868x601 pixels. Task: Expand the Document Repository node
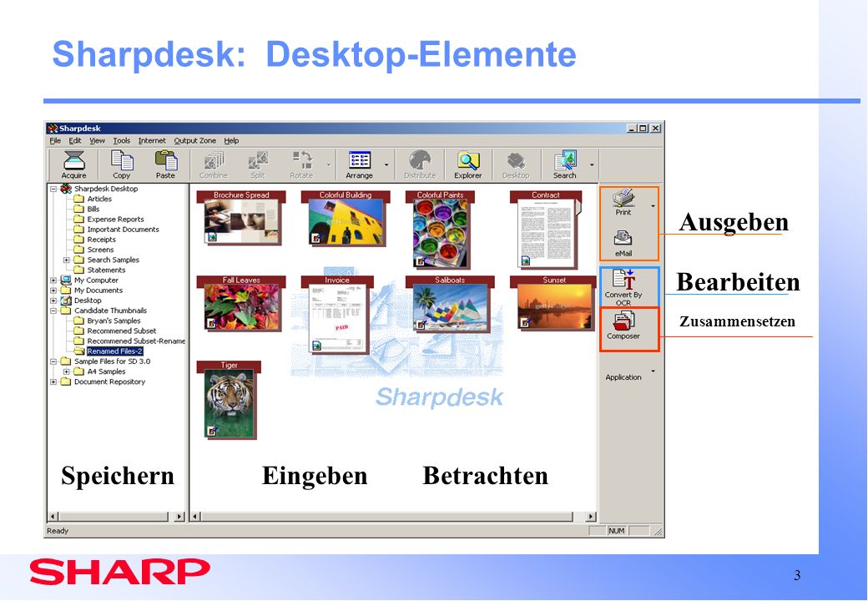[x=53, y=381]
